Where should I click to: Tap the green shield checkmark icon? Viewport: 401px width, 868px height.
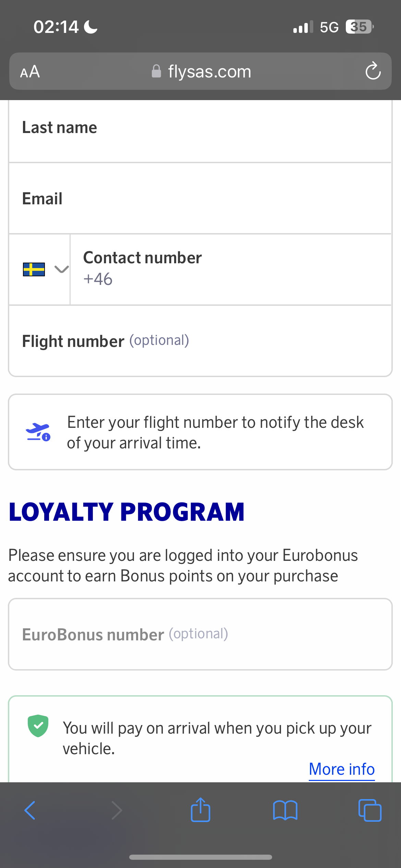[x=38, y=726]
